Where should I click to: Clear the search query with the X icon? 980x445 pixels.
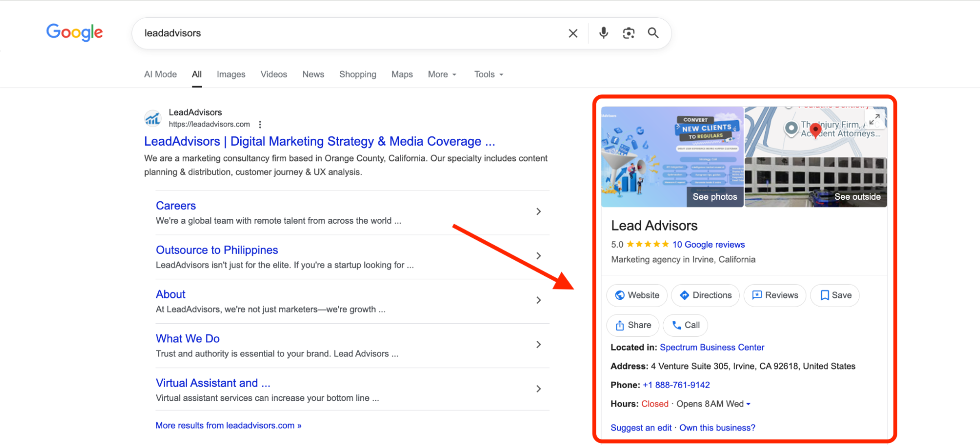click(572, 33)
